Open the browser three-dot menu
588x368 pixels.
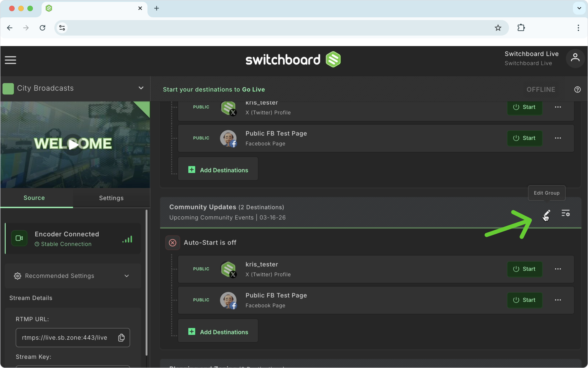pyautogui.click(x=578, y=28)
